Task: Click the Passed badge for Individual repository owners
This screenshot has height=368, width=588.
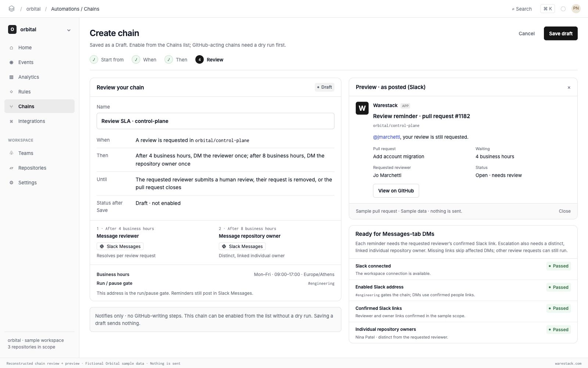Action: coord(559,330)
